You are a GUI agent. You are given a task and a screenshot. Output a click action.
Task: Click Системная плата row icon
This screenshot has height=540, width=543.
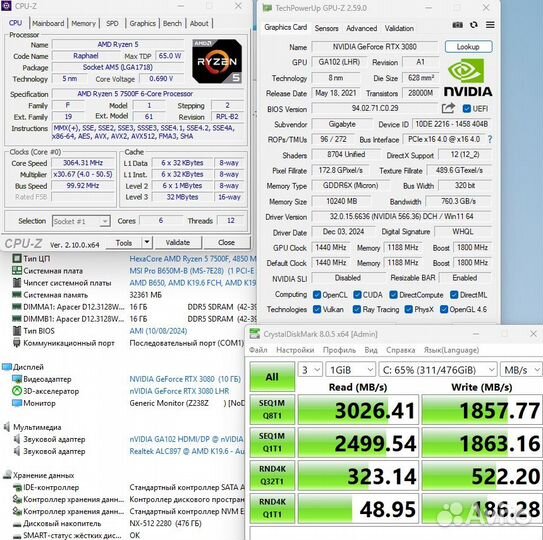coord(17,271)
